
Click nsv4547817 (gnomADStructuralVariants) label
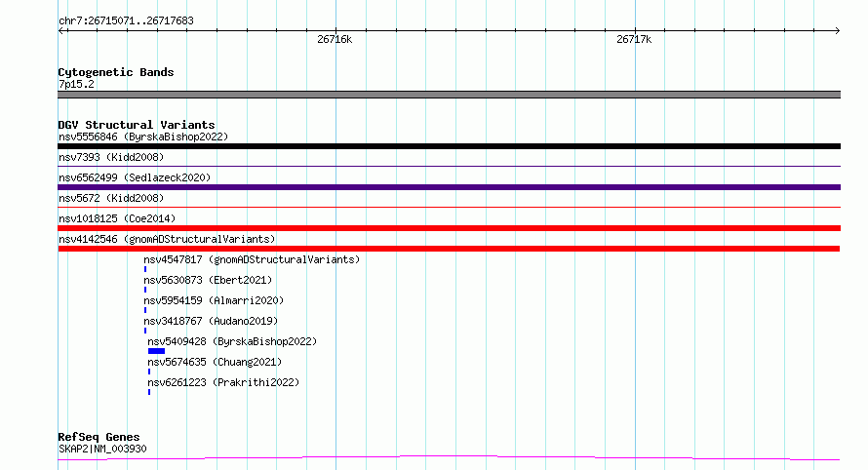[252, 259]
